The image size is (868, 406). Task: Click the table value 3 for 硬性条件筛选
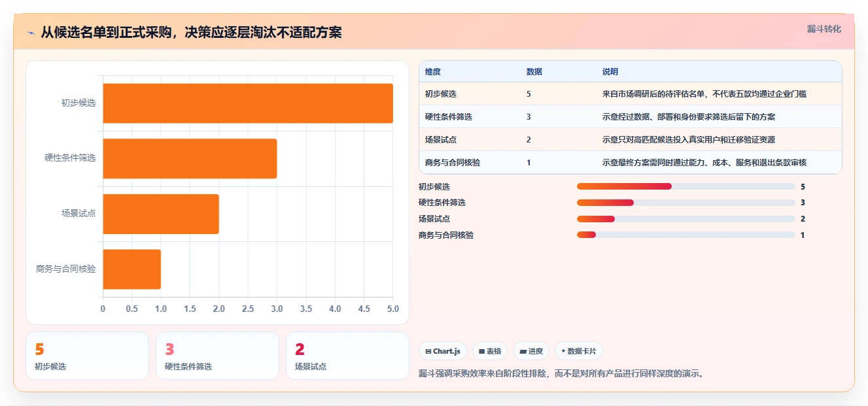coord(529,117)
